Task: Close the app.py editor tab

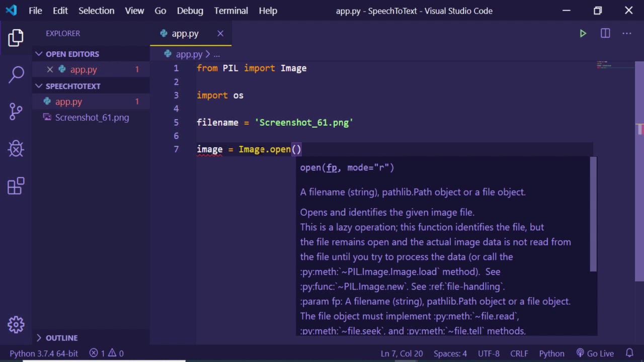Action: pyautogui.click(x=220, y=34)
